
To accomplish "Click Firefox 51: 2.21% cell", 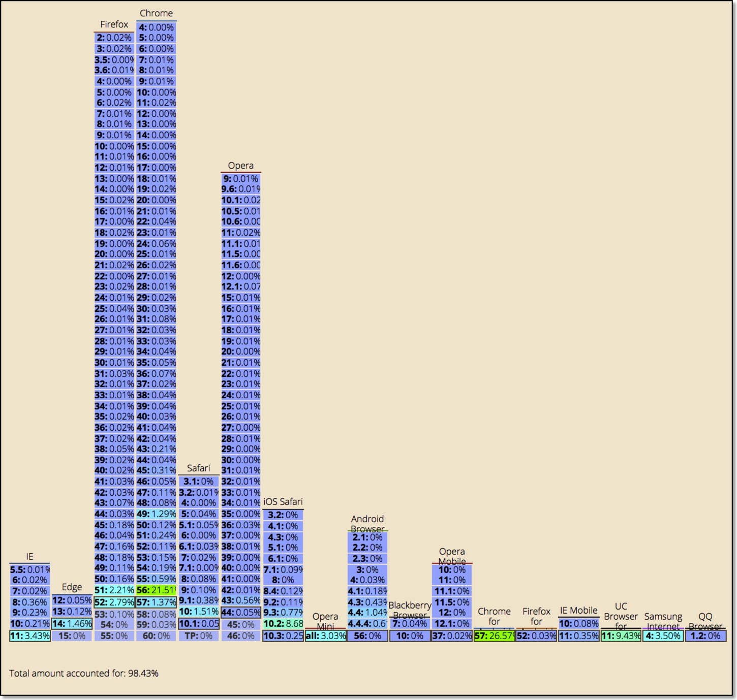I will [x=114, y=590].
